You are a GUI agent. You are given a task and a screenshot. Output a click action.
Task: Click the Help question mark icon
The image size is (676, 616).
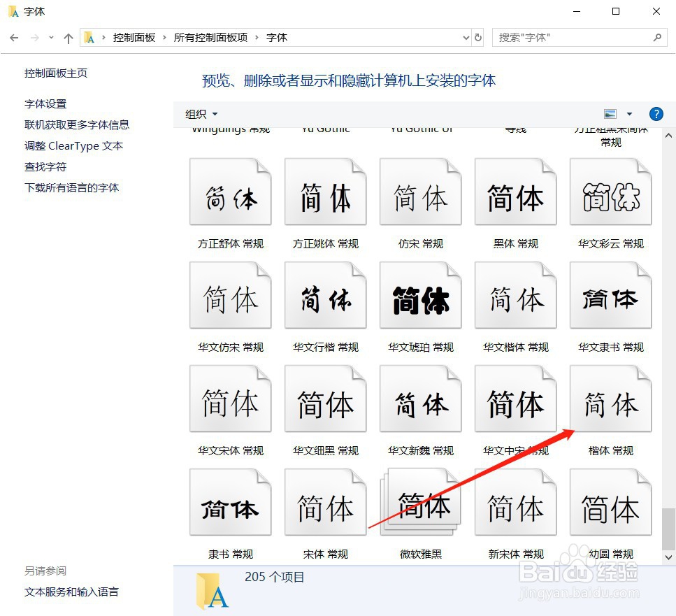[655, 114]
